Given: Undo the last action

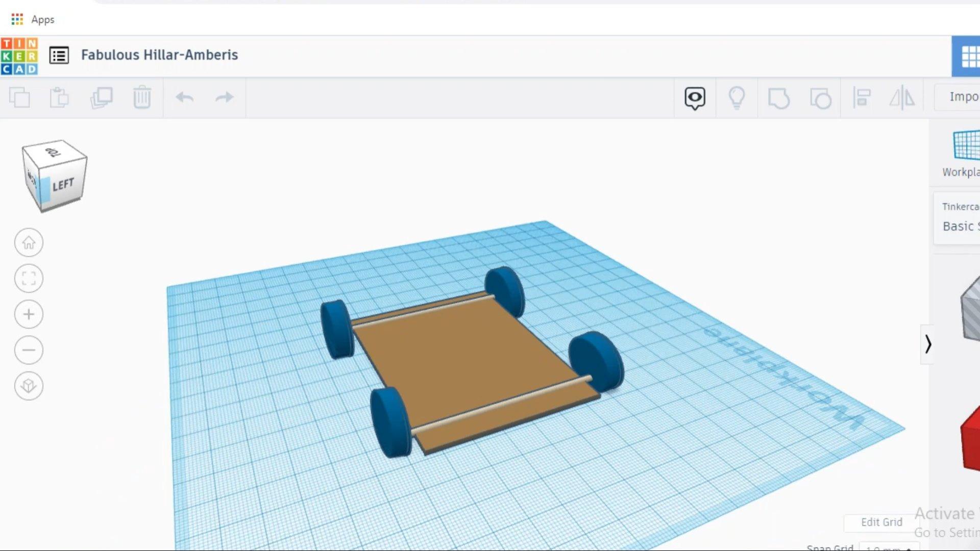Looking at the screenshot, I should click(x=185, y=97).
